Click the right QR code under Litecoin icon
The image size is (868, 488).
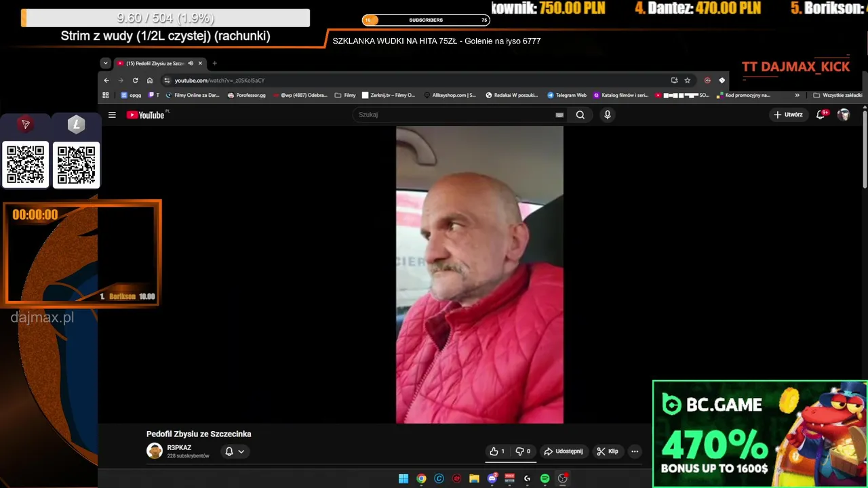(x=76, y=164)
